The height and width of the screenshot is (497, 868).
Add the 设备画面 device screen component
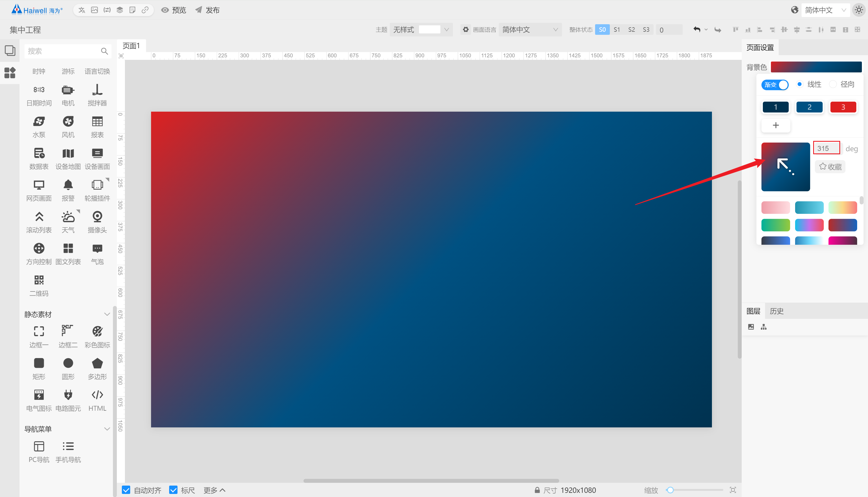tap(97, 159)
